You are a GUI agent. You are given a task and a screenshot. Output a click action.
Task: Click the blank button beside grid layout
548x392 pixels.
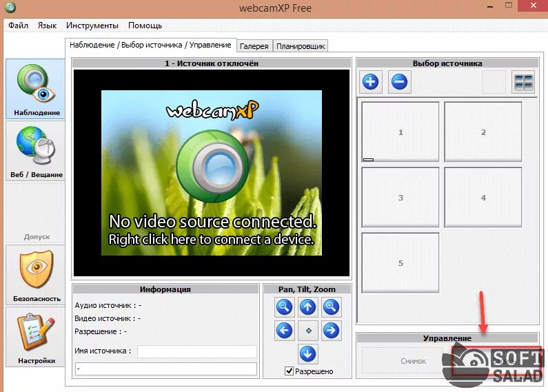(494, 82)
